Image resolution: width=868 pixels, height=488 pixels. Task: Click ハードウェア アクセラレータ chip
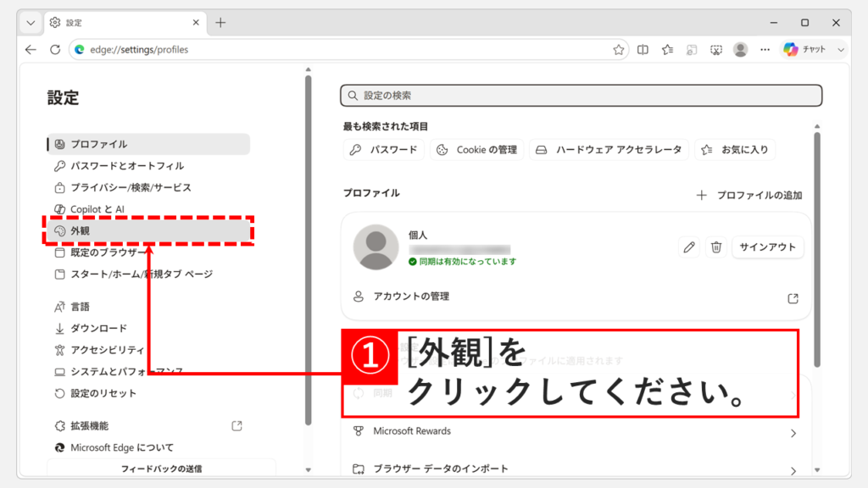(x=609, y=149)
